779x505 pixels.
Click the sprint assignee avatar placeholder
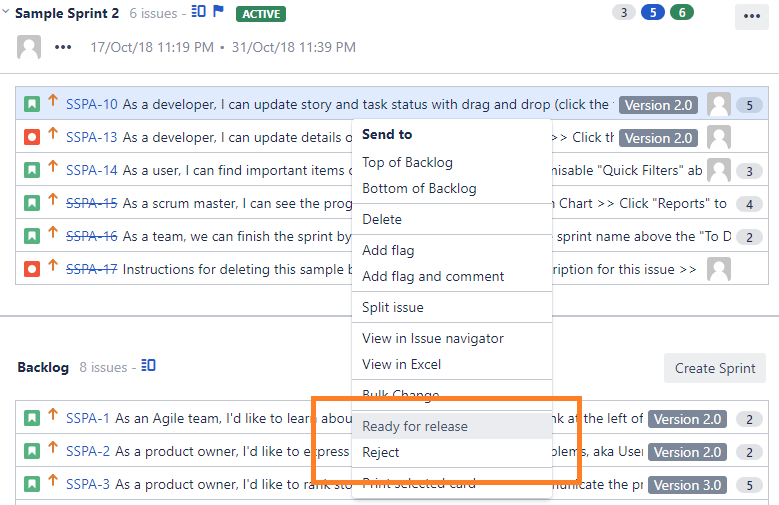click(29, 47)
